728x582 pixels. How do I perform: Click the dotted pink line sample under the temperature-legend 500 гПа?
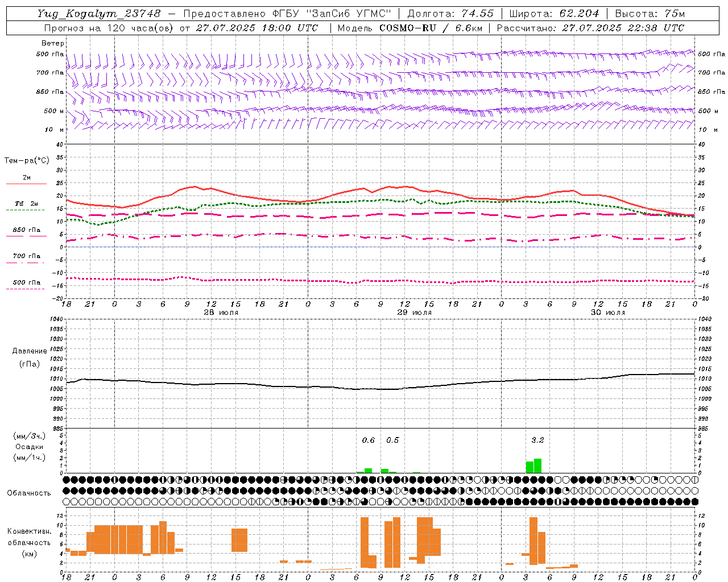coord(26,289)
